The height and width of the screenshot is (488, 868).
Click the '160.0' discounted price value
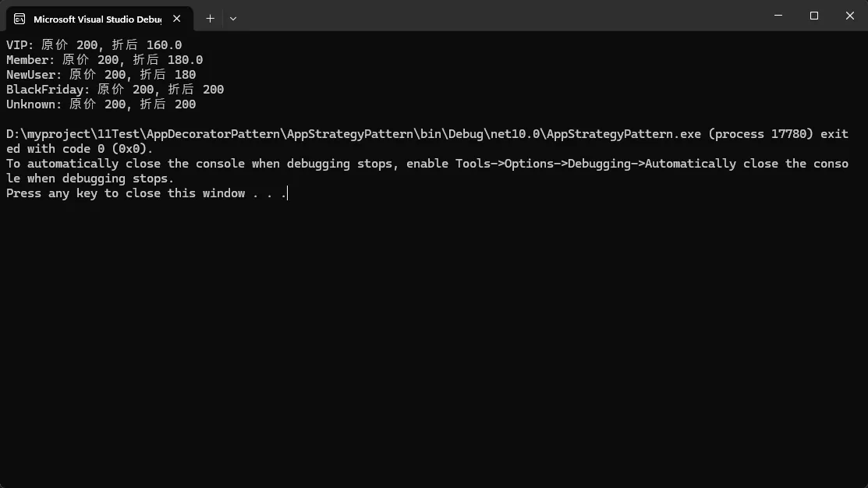(x=164, y=45)
